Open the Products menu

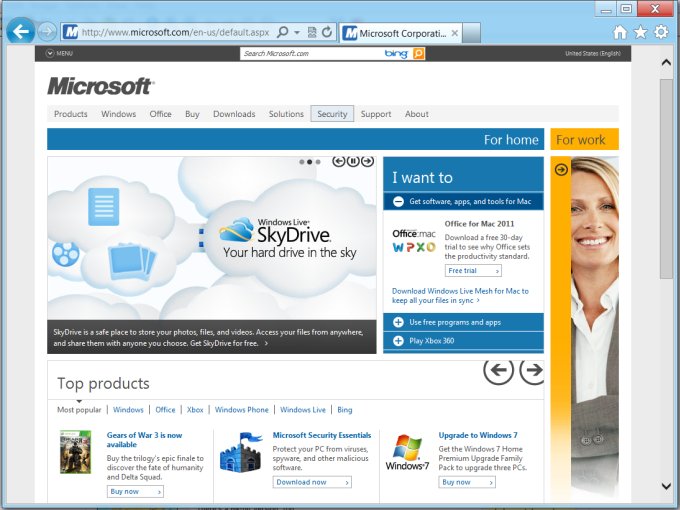point(71,114)
